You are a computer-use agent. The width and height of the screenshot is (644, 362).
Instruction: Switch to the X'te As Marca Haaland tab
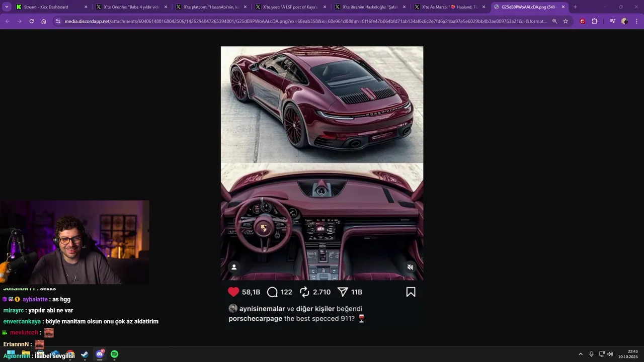[x=450, y=7]
